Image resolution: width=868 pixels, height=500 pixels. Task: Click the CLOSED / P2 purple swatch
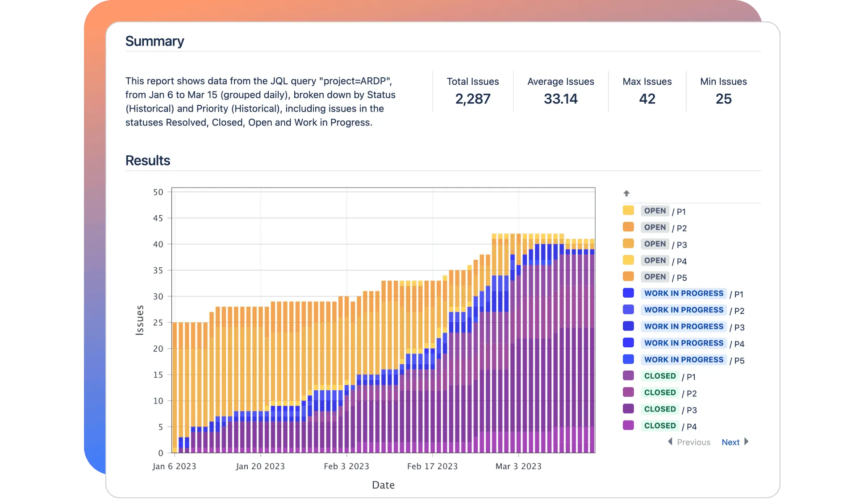[628, 392]
